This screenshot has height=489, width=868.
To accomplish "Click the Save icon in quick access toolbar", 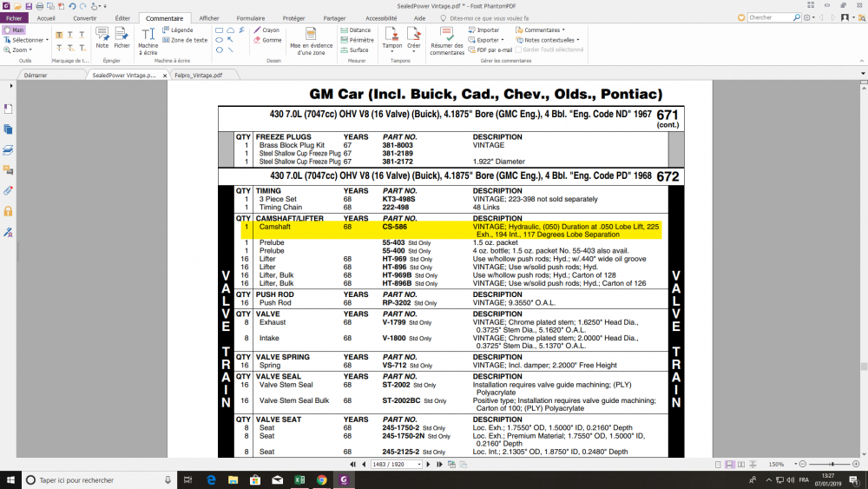I will [29, 6].
